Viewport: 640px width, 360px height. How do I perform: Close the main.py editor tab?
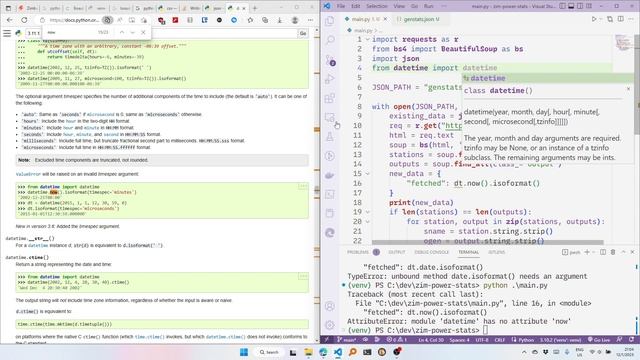click(x=385, y=19)
